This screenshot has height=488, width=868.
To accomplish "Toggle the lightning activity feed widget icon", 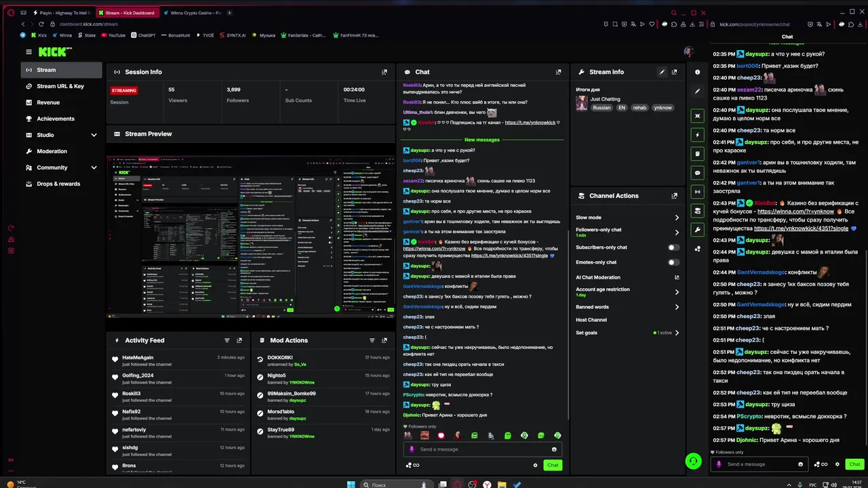I will (x=697, y=135).
